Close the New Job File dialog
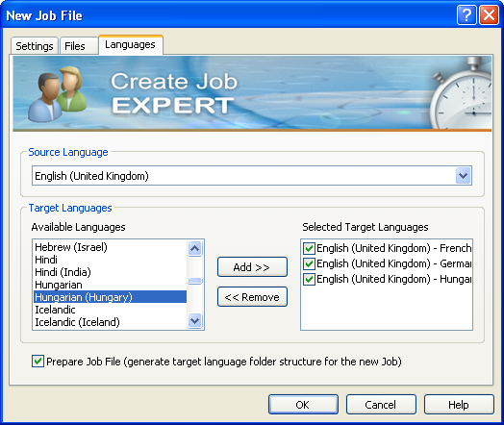 [x=489, y=15]
